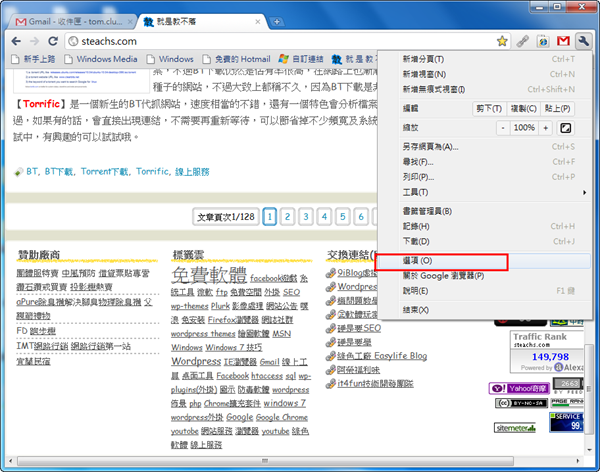
Task: Select 選項(O) options menu item
Action: coord(485,261)
